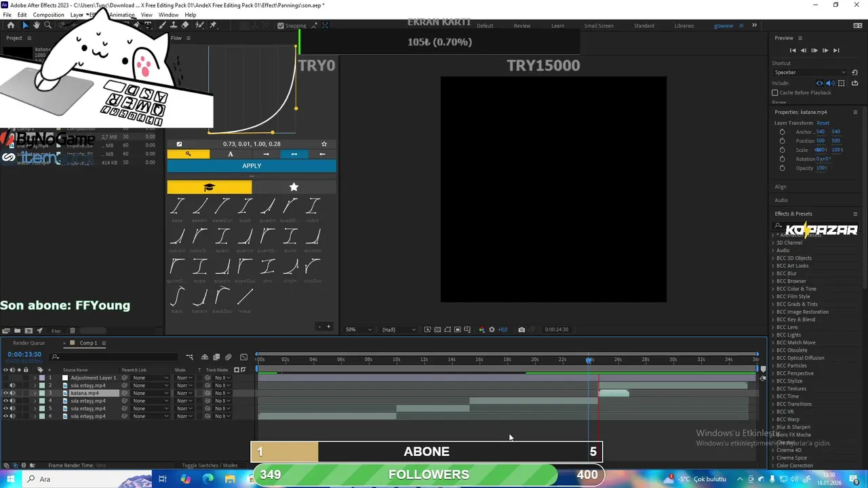868x488 pixels.
Task: Click the motion blur enable icon in timeline
Action: [x=228, y=357]
